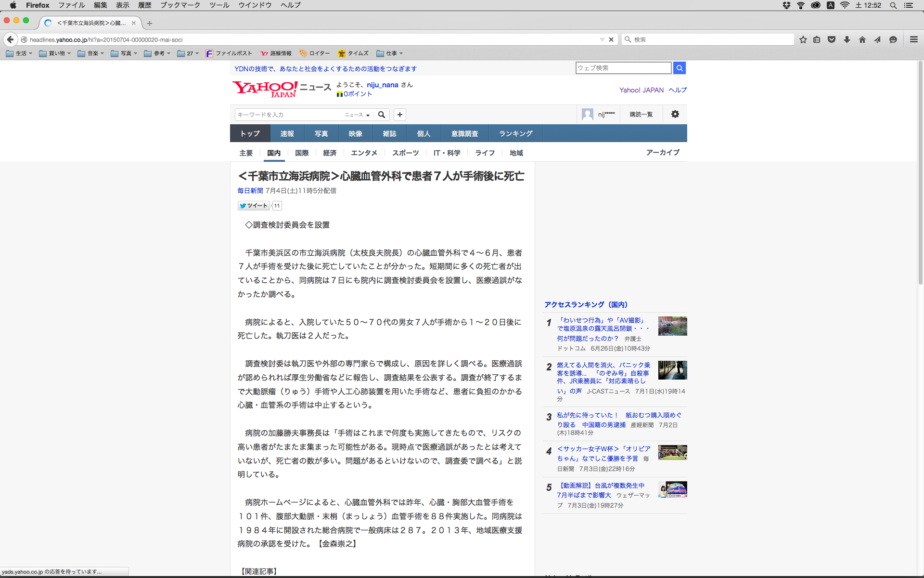Screen dimensions: 924x578
Task: Open the Firefox hamburger menu
Action: 913,39
